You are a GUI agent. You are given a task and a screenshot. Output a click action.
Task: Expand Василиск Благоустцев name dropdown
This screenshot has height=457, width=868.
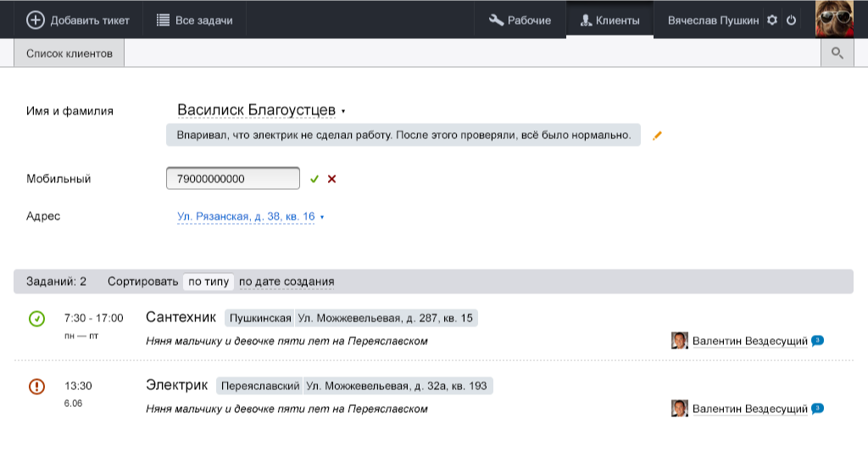pos(343,111)
